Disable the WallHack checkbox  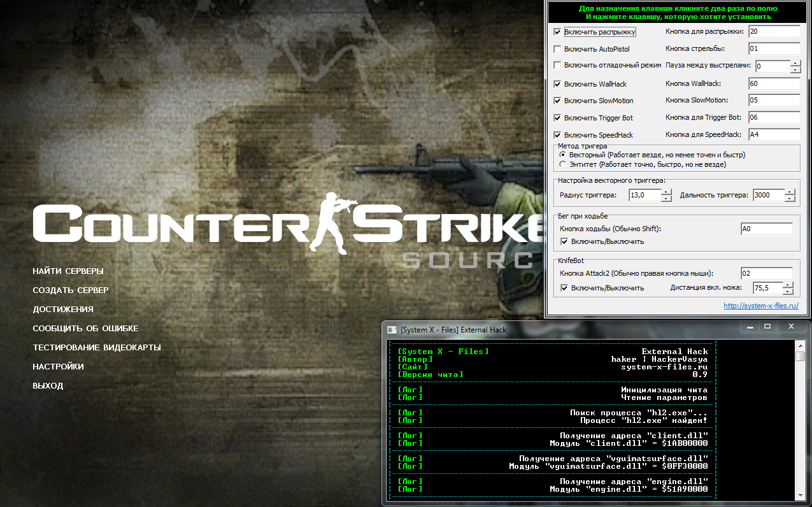558,84
